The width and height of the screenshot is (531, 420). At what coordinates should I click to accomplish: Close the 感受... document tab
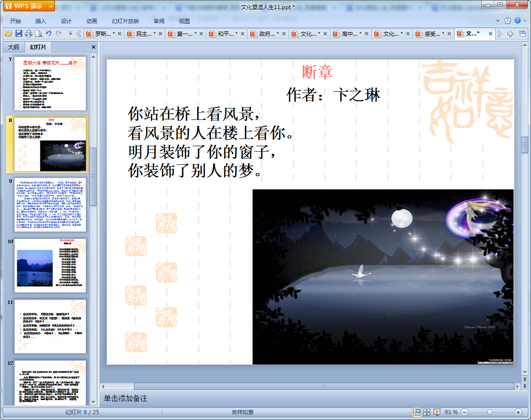449,34
